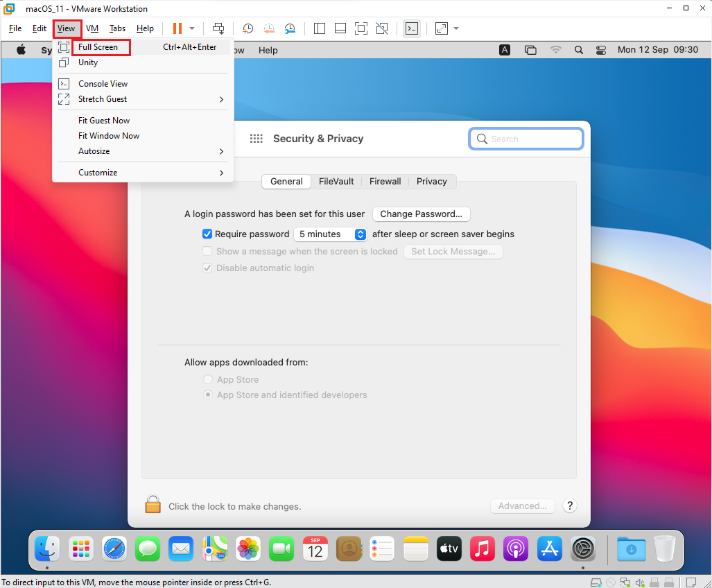Expand the Stretch Guest submenu
Screen dimensions: 712x588
tap(141, 99)
